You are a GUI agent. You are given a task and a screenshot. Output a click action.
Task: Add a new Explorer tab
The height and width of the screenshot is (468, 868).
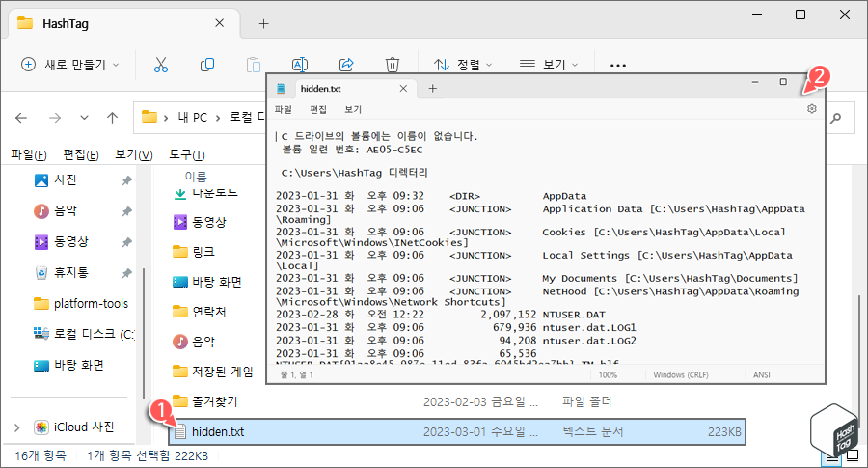pos(263,24)
